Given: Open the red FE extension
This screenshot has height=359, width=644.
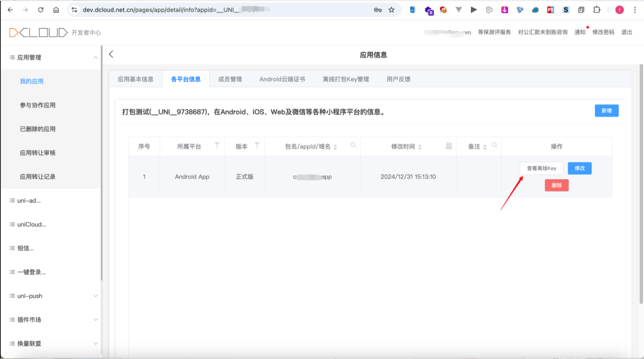Looking at the screenshot, I should tap(551, 10).
